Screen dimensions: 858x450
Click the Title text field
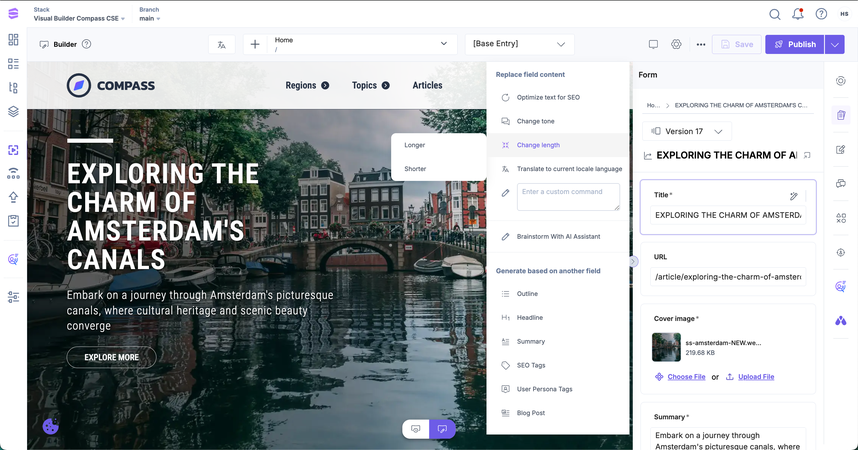coord(728,215)
